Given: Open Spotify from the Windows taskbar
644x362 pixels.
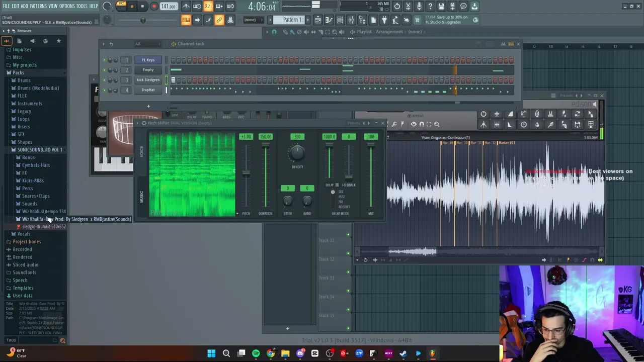Looking at the screenshot, I should click(256, 353).
